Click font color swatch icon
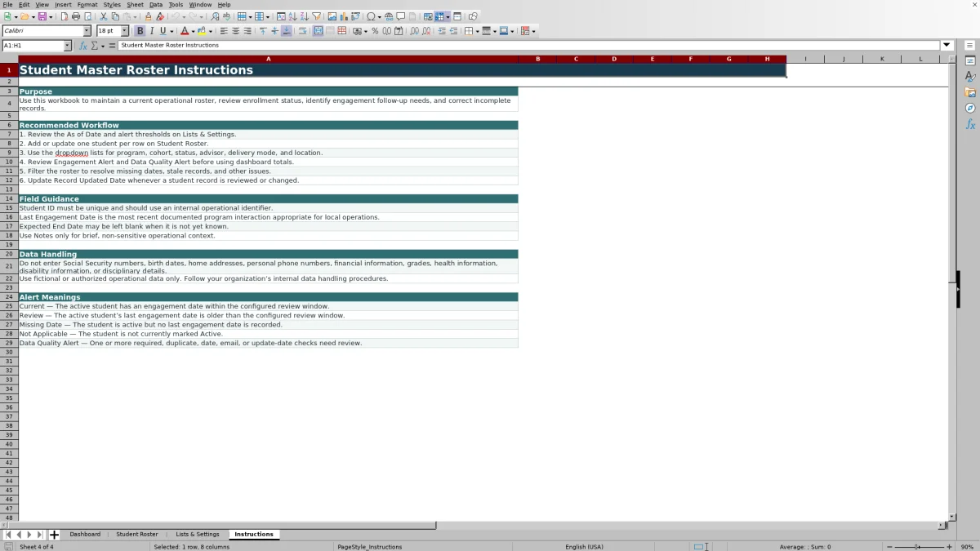The width and height of the screenshot is (980, 551). 185,31
